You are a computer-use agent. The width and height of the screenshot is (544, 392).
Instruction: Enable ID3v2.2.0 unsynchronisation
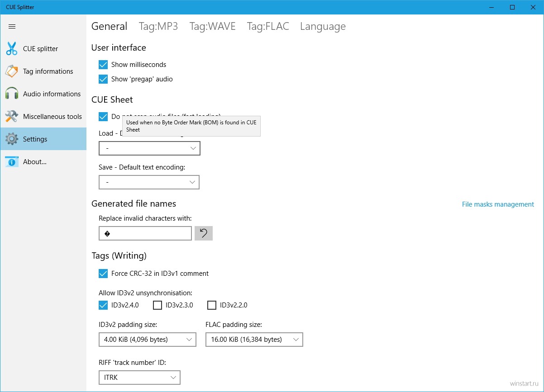coord(212,305)
